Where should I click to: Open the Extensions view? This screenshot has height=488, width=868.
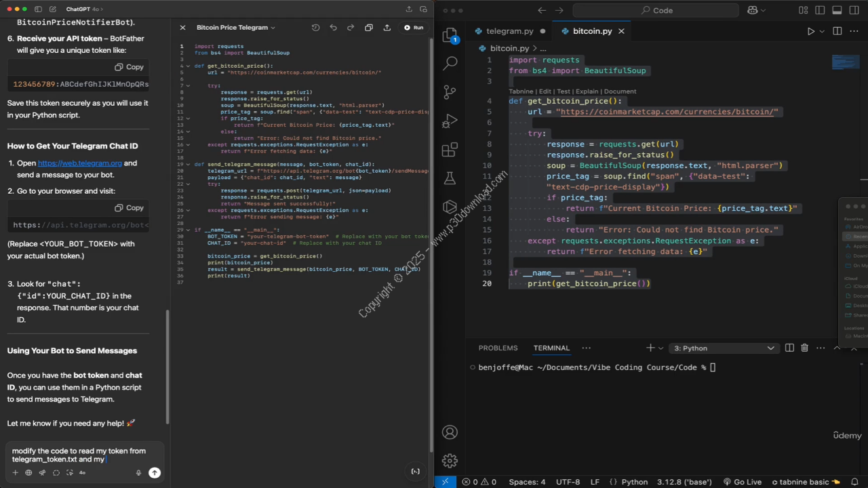point(450,150)
